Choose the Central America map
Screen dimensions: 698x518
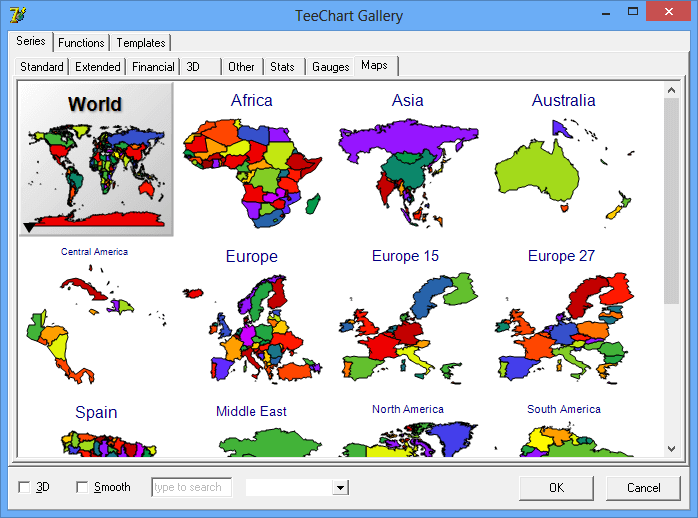click(x=96, y=315)
